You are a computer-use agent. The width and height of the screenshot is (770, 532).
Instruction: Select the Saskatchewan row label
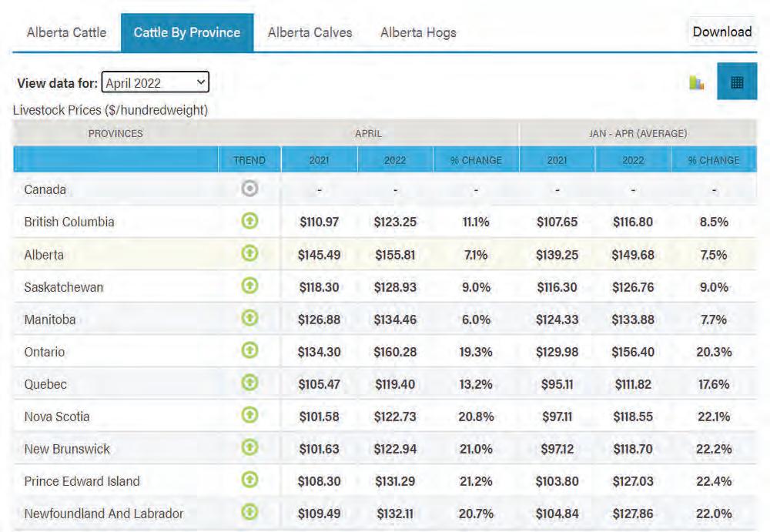(x=63, y=287)
